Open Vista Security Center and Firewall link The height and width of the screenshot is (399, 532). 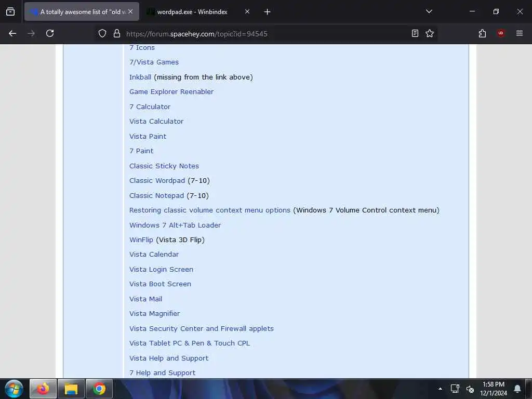[x=201, y=328]
